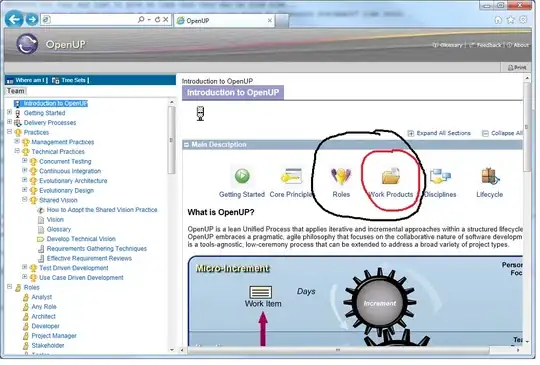
Task: Open Requirements Gathering Techniques
Action: (x=96, y=248)
